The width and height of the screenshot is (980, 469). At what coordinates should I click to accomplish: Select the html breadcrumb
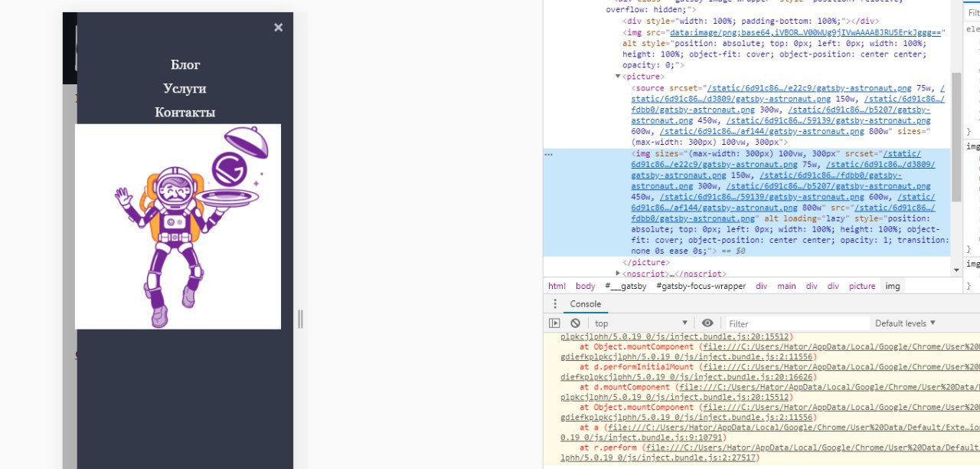tap(557, 286)
